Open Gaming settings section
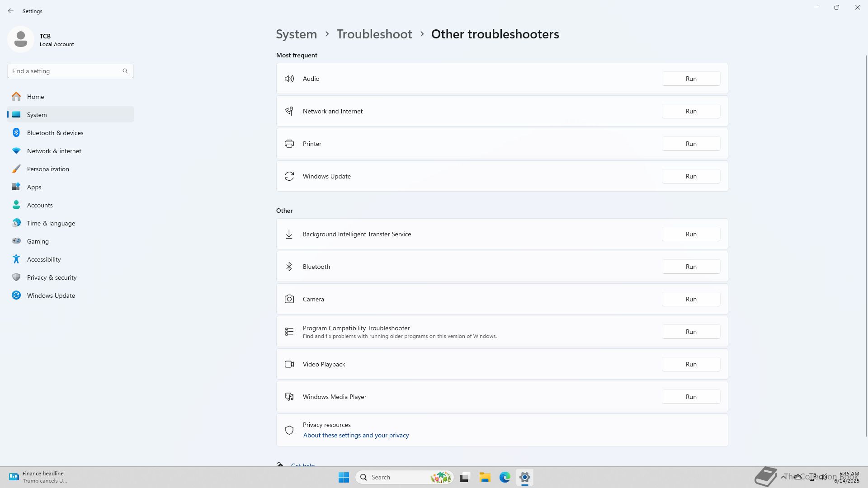The width and height of the screenshot is (868, 488). click(38, 241)
